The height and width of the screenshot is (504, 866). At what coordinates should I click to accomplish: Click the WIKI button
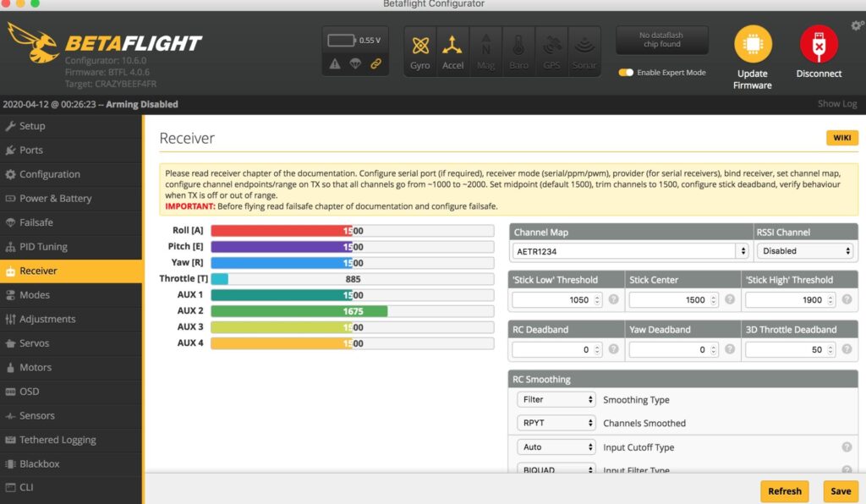click(841, 138)
